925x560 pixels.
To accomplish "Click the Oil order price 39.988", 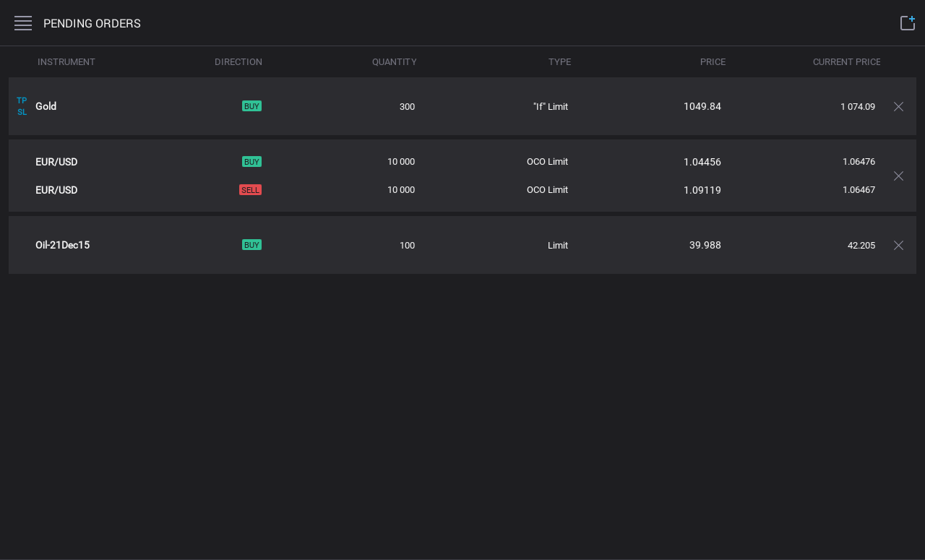I will [705, 245].
